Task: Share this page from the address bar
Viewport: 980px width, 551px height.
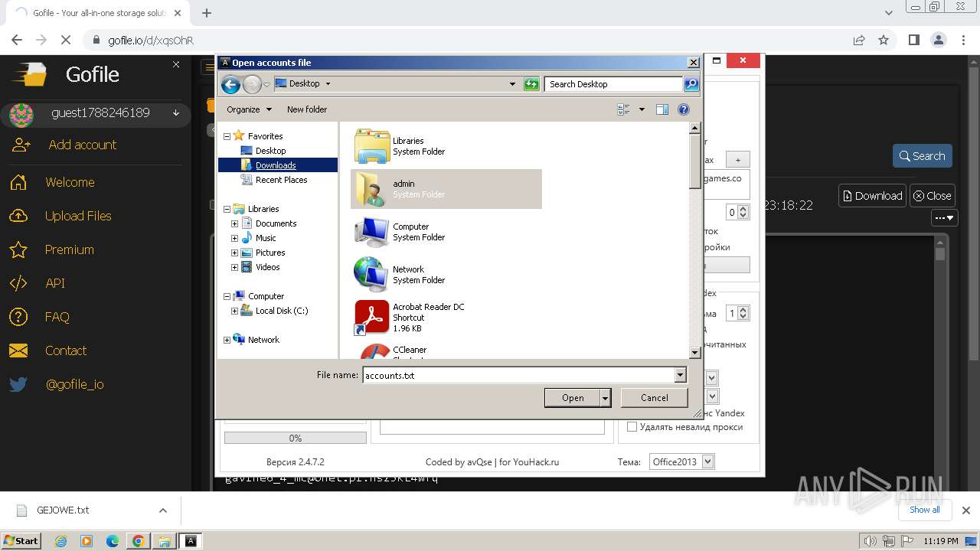Action: point(859,40)
